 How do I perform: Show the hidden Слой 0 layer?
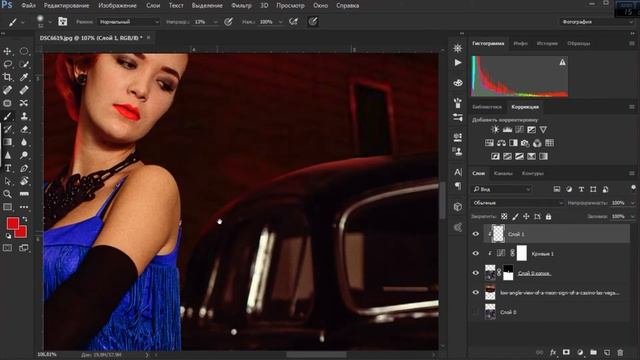[476, 312]
